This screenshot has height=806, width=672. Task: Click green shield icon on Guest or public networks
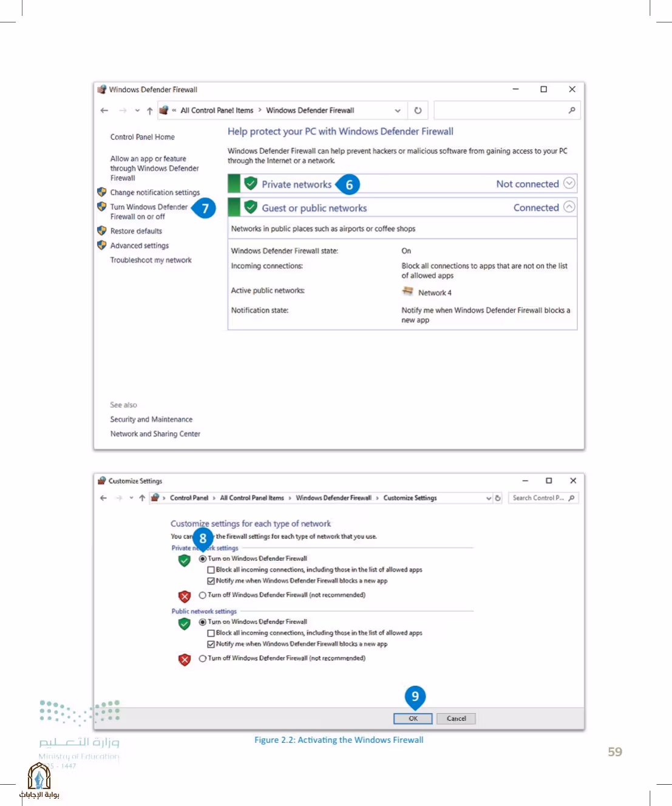(x=251, y=207)
